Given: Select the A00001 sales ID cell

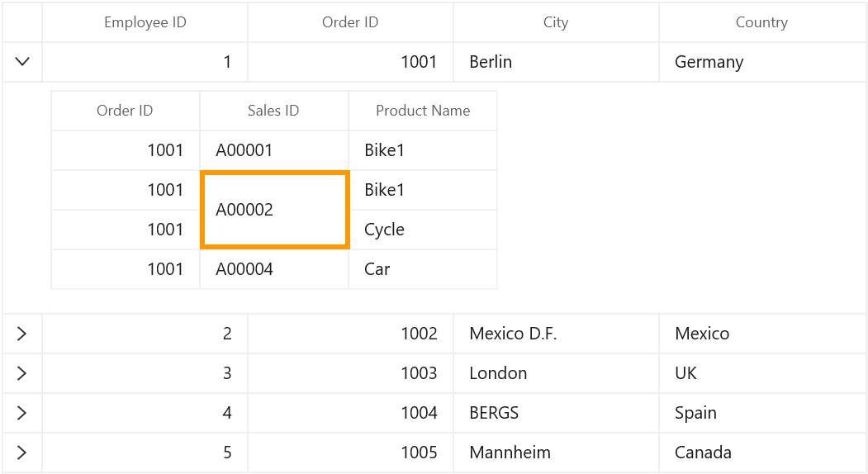Looking at the screenshot, I should pyautogui.click(x=274, y=150).
